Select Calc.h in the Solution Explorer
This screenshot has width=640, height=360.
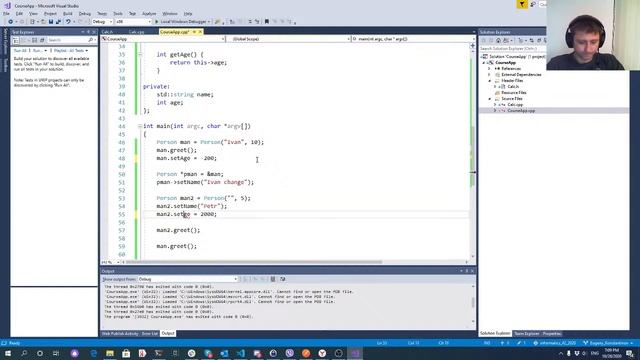coord(513,87)
